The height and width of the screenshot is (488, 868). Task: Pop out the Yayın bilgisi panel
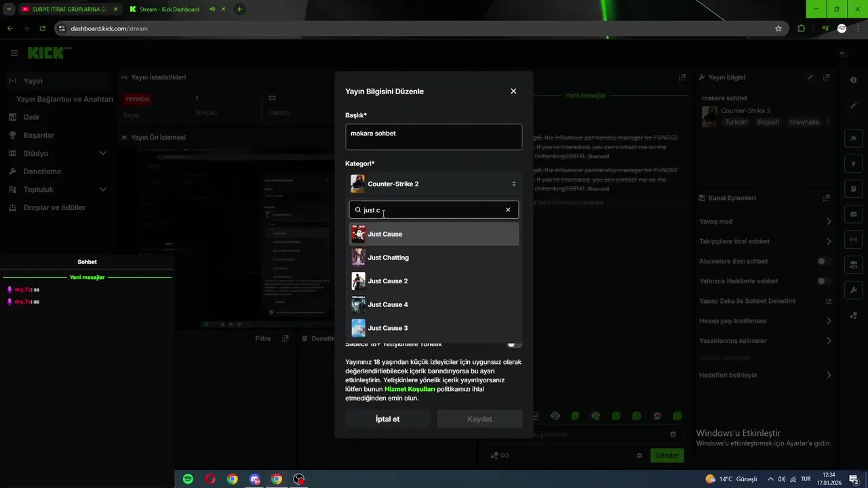(x=826, y=77)
